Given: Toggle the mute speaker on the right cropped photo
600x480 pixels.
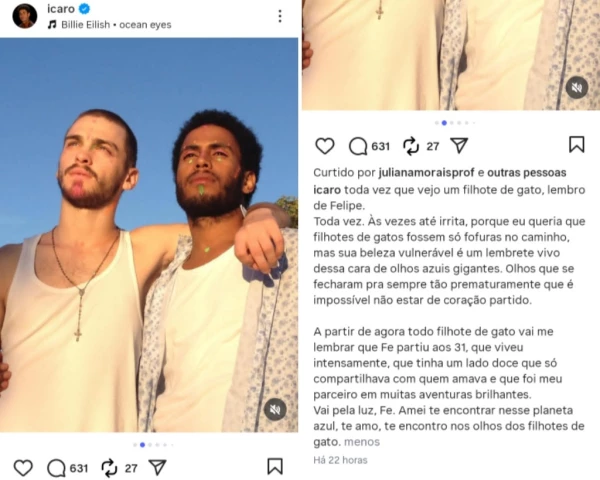Looking at the screenshot, I should coord(577,88).
